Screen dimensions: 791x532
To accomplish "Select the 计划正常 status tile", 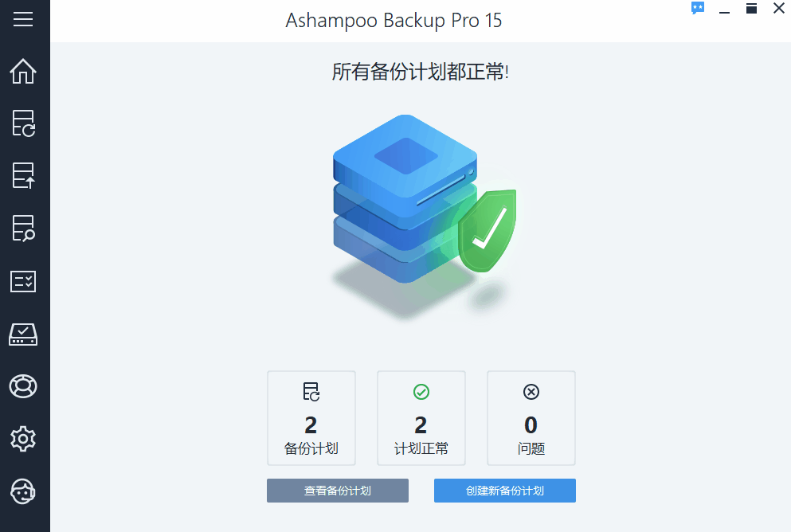I will (x=421, y=418).
